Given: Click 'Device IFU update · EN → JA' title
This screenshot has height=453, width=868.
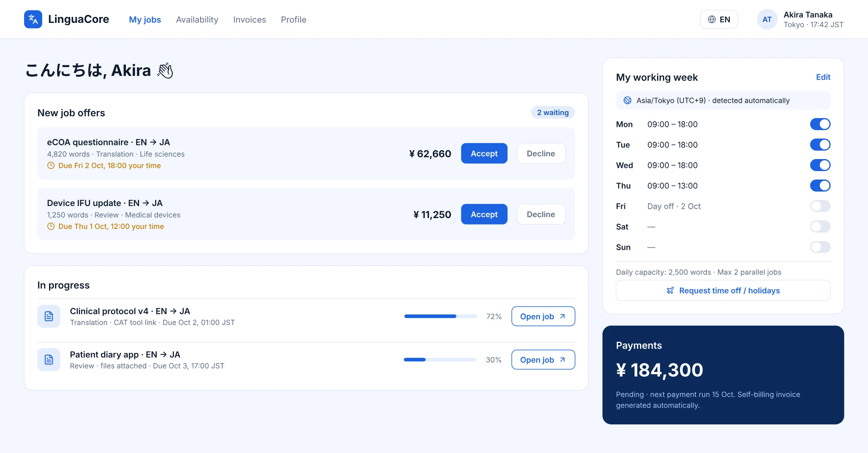Looking at the screenshot, I should (x=105, y=203).
